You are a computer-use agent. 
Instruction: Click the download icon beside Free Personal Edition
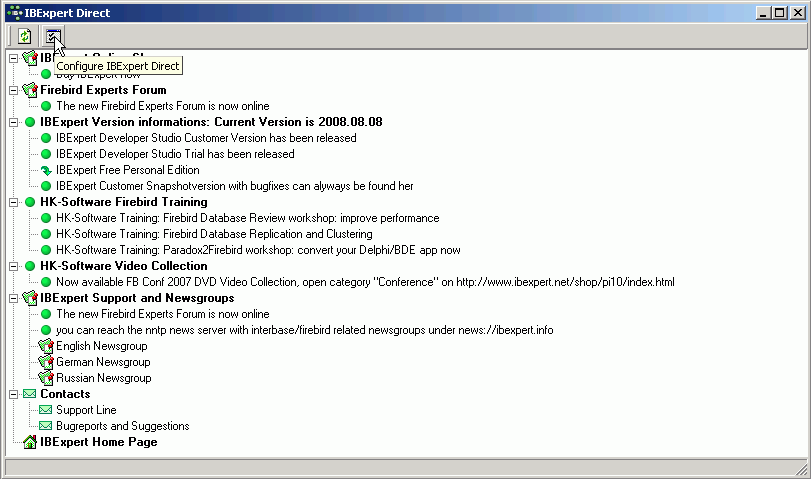(46, 170)
